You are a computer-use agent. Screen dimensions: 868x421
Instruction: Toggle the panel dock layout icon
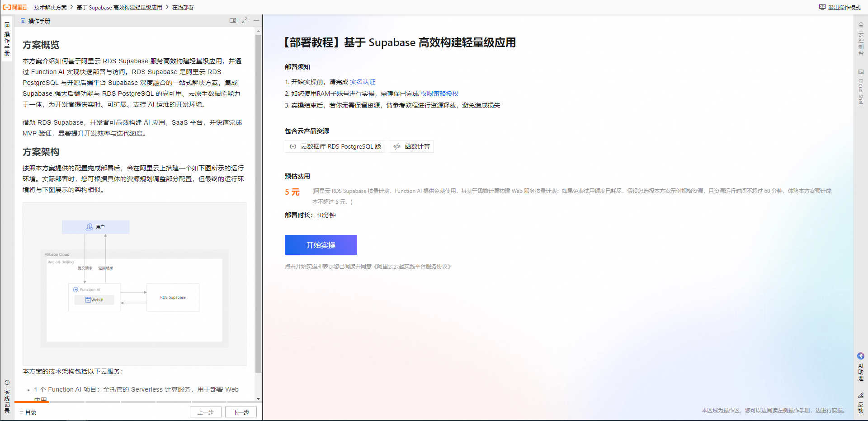point(233,20)
